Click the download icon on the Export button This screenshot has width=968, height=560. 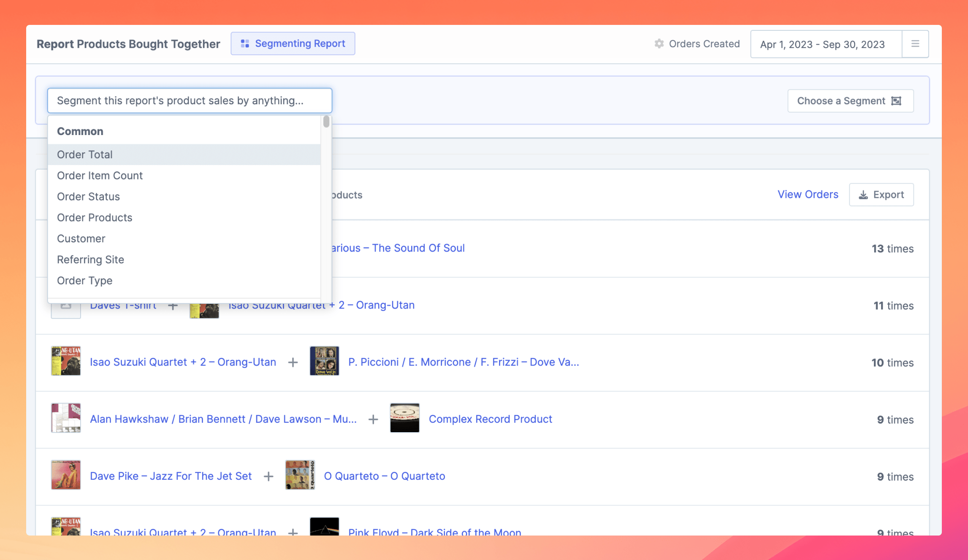pyautogui.click(x=863, y=195)
